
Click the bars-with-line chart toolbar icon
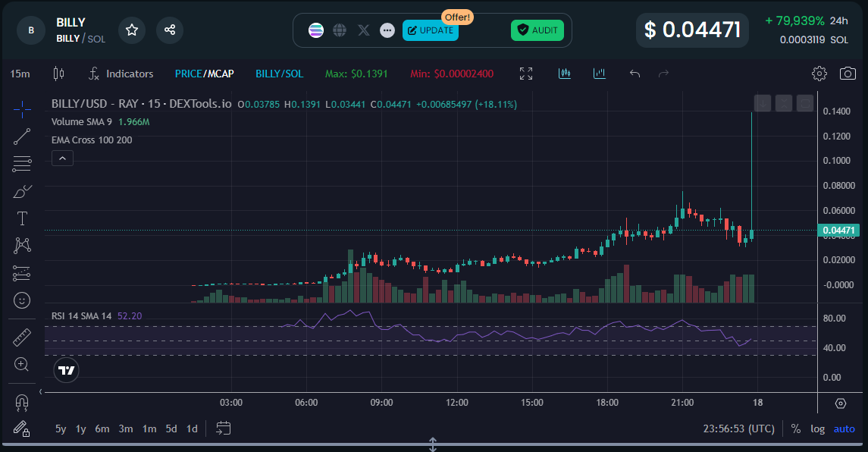point(565,74)
